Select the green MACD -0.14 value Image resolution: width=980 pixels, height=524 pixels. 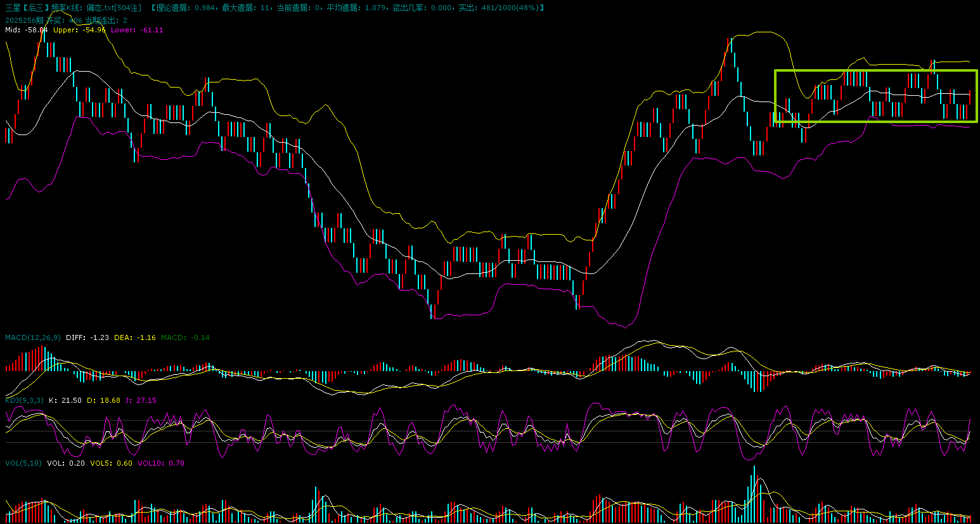(185, 337)
